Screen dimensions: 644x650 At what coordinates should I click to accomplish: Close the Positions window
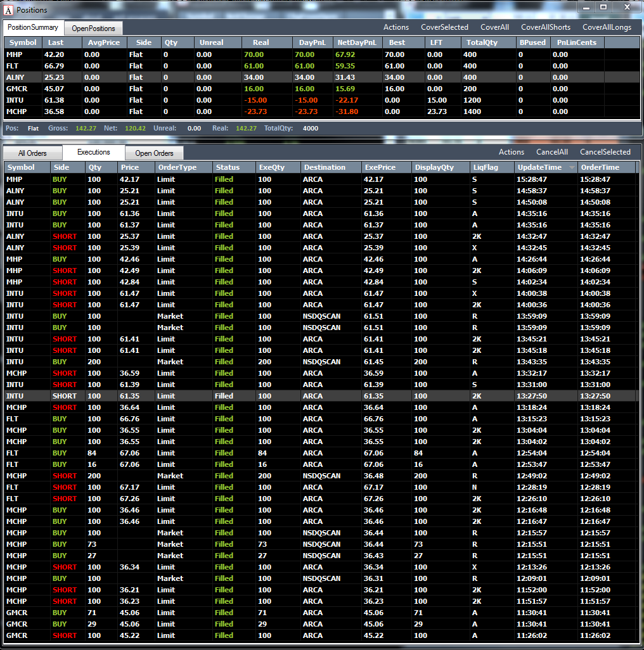tap(628, 8)
